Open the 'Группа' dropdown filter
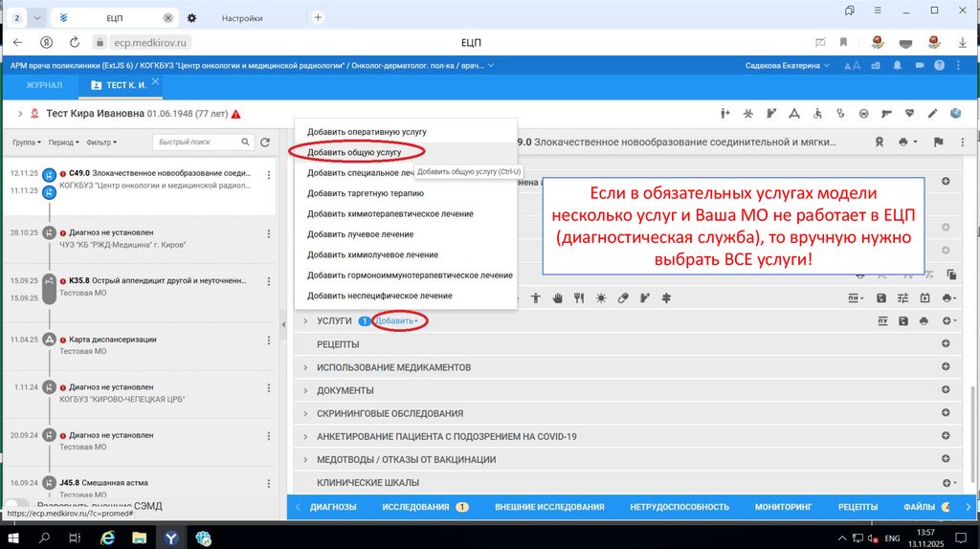The image size is (980, 549). pyautogui.click(x=26, y=143)
